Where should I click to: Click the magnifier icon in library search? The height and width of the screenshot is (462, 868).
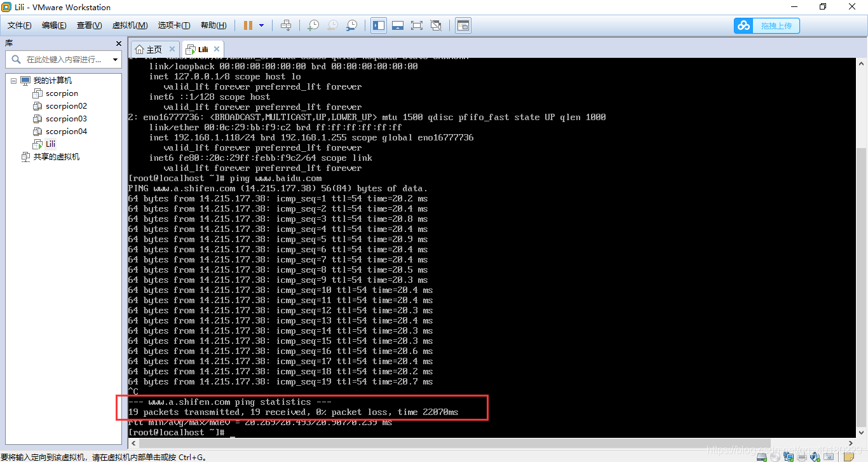tap(16, 59)
